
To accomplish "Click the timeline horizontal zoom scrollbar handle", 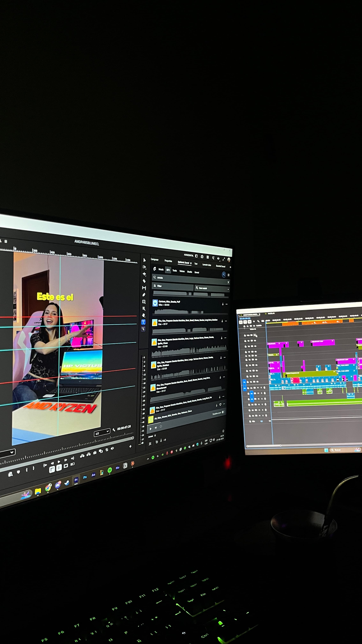I will click(x=280, y=445).
